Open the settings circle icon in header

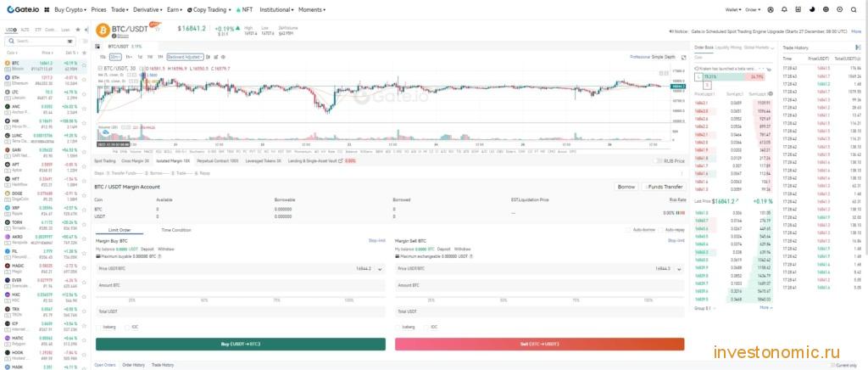(840, 10)
